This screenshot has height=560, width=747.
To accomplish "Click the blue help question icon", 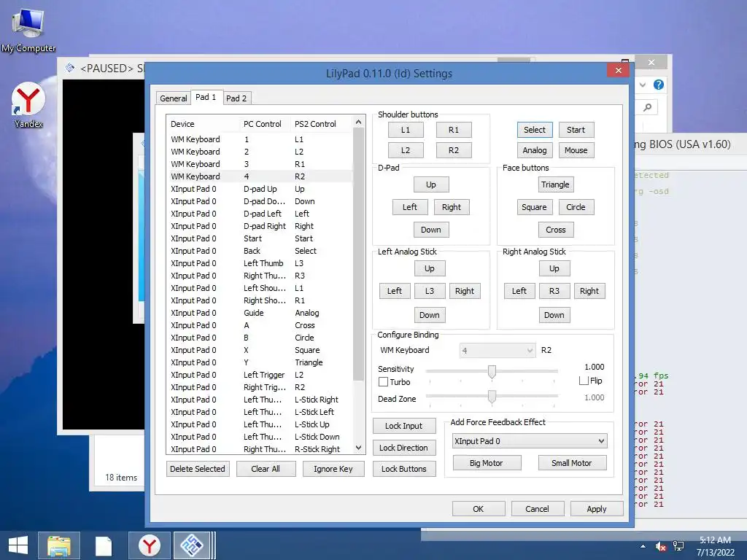I will [659, 85].
